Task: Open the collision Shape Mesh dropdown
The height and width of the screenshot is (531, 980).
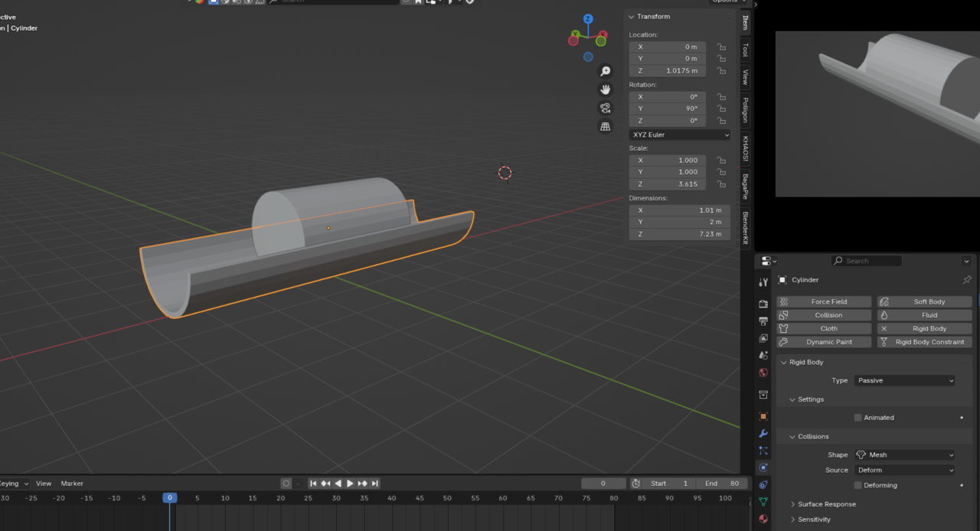Action: click(x=904, y=454)
